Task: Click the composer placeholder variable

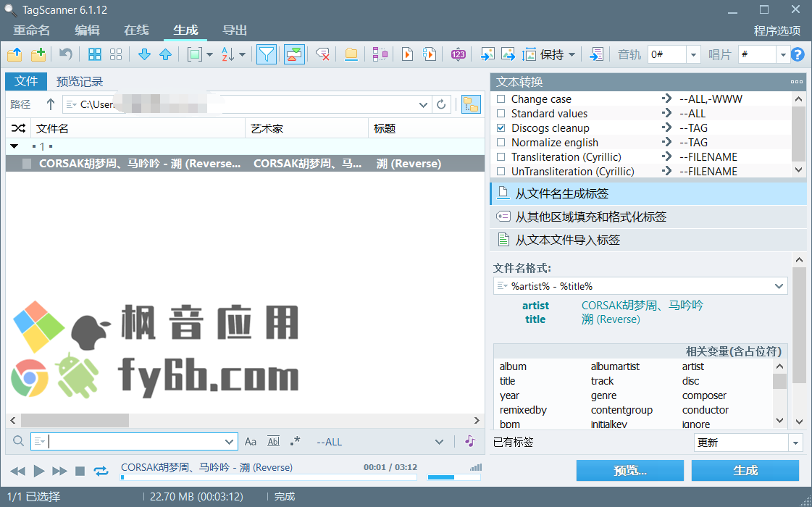Action: (704, 395)
